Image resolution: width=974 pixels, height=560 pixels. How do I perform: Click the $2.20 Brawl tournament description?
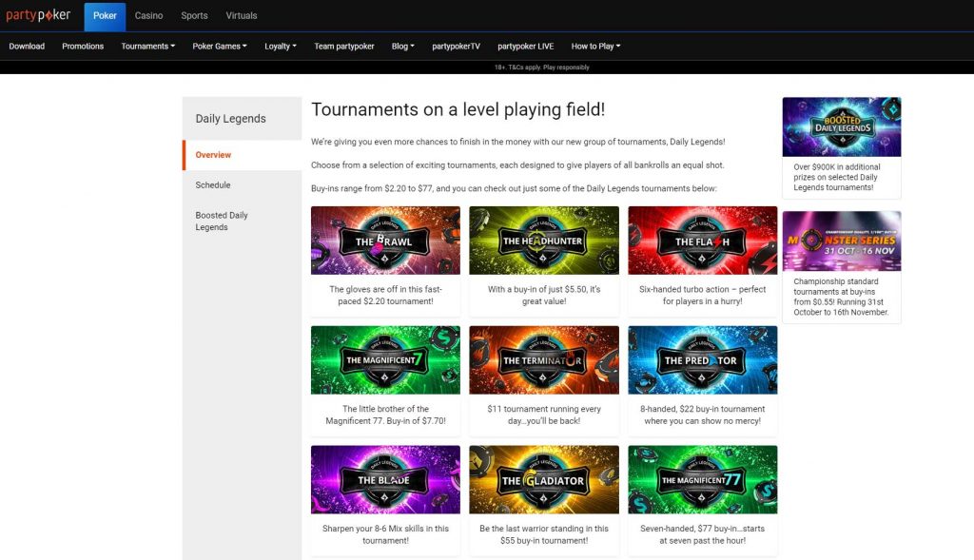[x=385, y=295]
